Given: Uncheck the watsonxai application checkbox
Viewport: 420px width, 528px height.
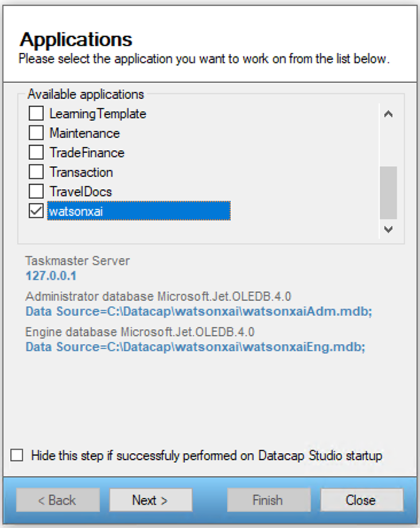Looking at the screenshot, I should click(36, 211).
